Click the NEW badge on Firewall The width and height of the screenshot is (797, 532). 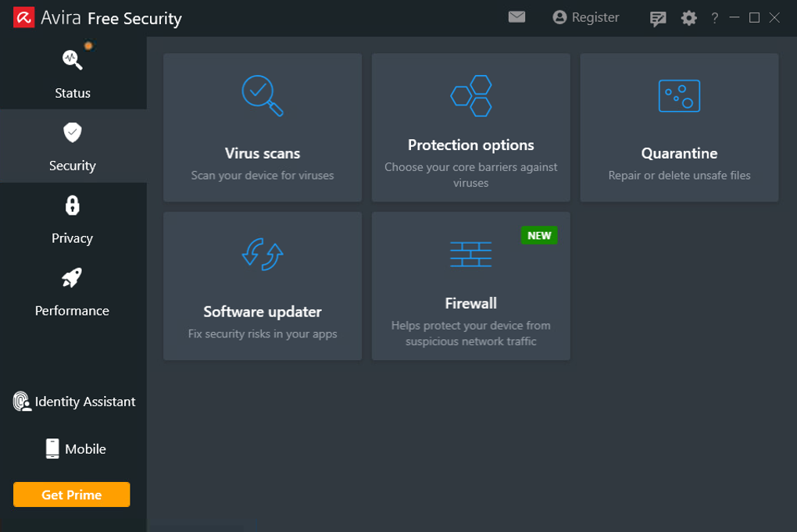(x=538, y=235)
